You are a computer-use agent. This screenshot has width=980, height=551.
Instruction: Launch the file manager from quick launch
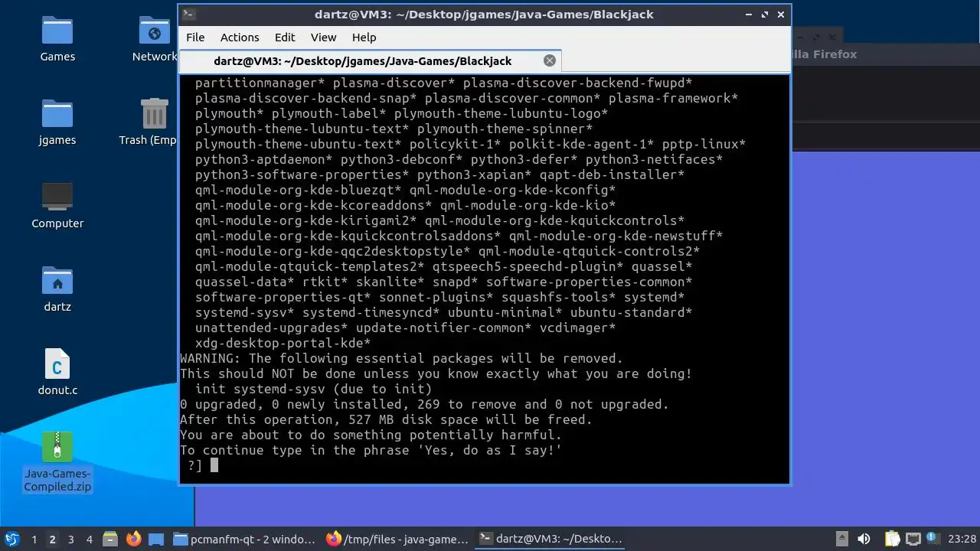[110, 539]
